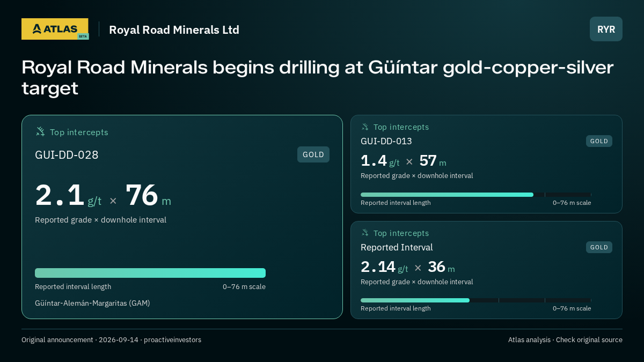Image resolution: width=644 pixels, height=362 pixels.
Task: Select the hole ID text GUI-DD-028
Action: click(x=67, y=155)
